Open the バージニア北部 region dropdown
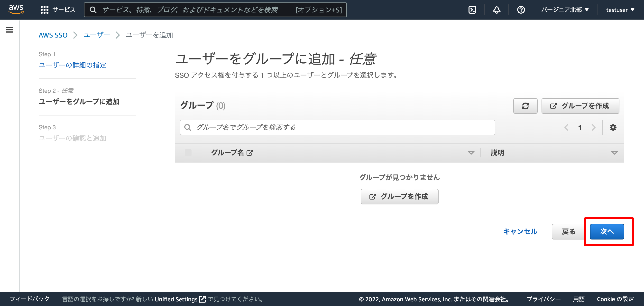 point(565,10)
